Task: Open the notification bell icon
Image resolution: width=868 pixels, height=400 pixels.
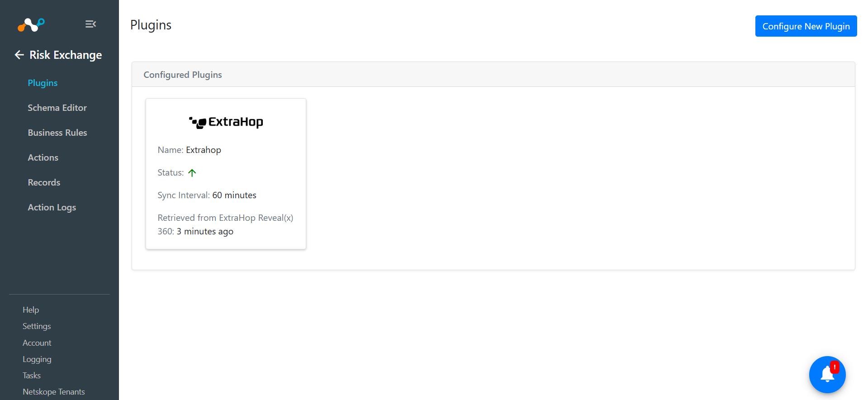Action: click(827, 374)
